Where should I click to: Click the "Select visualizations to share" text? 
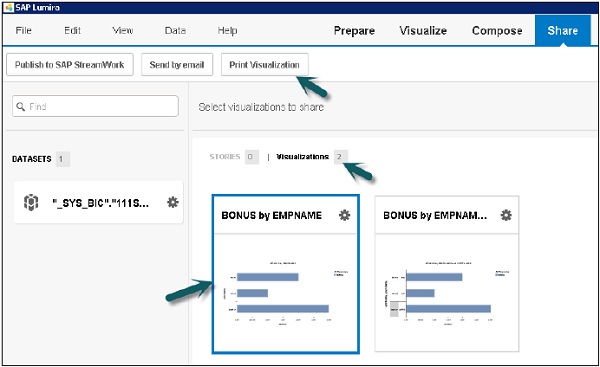[261, 107]
